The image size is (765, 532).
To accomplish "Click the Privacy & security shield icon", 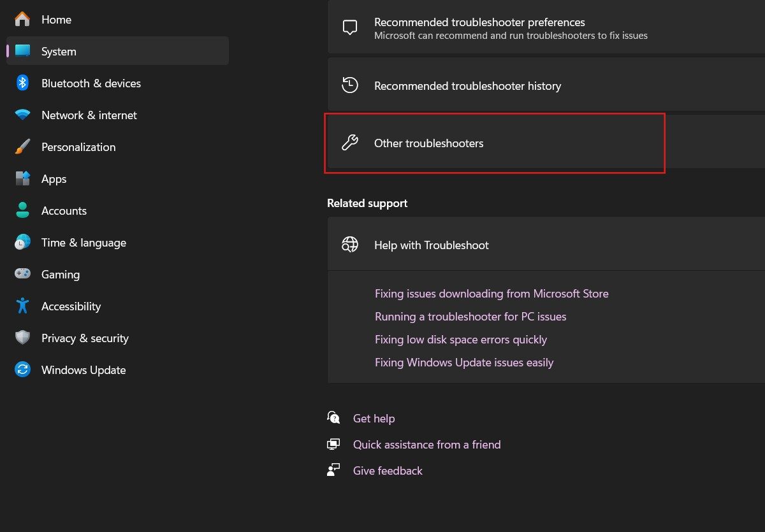I will 22,338.
